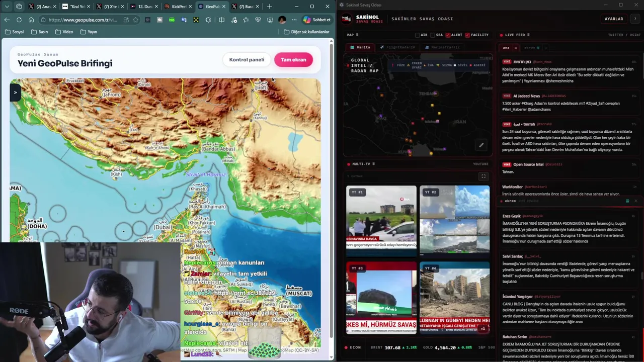Open Edge settings and more menu
The width and height of the screenshot is (644, 362).
tap(294, 20)
